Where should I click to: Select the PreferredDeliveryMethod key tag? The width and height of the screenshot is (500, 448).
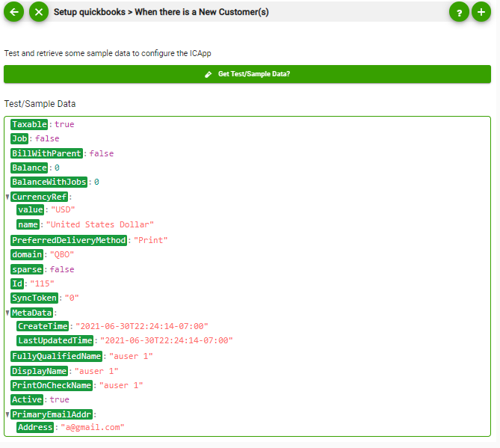click(x=69, y=240)
